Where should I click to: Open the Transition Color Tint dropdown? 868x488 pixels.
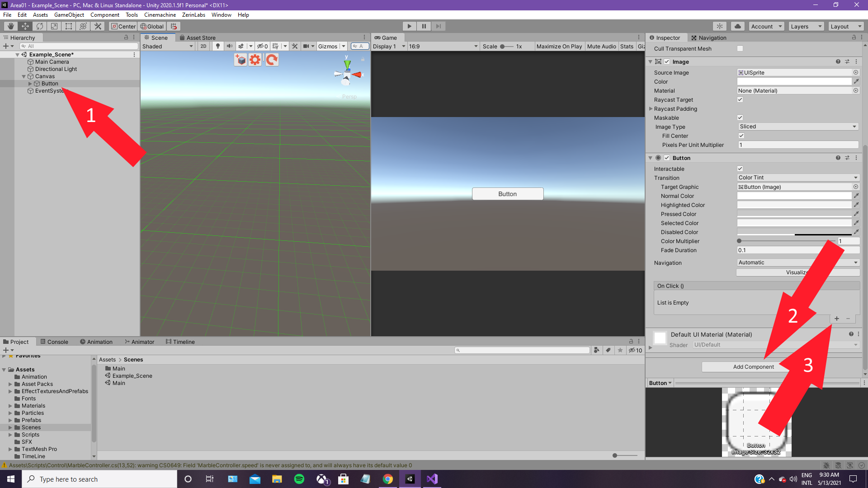click(x=797, y=178)
